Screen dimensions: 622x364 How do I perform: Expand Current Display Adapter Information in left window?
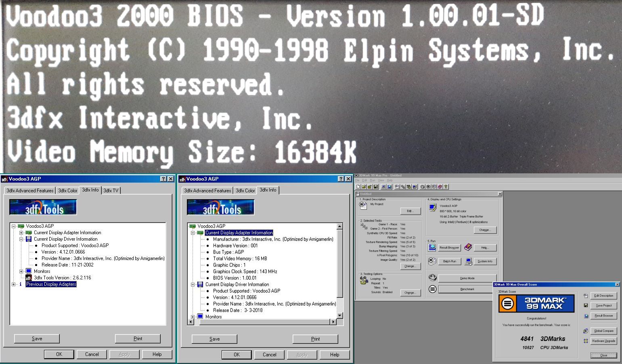[x=21, y=233]
